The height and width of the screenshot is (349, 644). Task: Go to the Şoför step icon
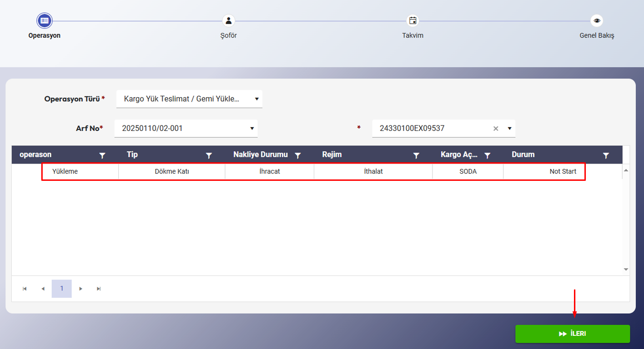coord(228,20)
